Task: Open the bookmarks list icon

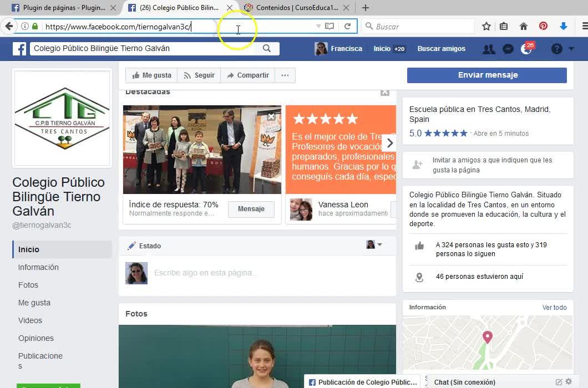Action: 504,26
